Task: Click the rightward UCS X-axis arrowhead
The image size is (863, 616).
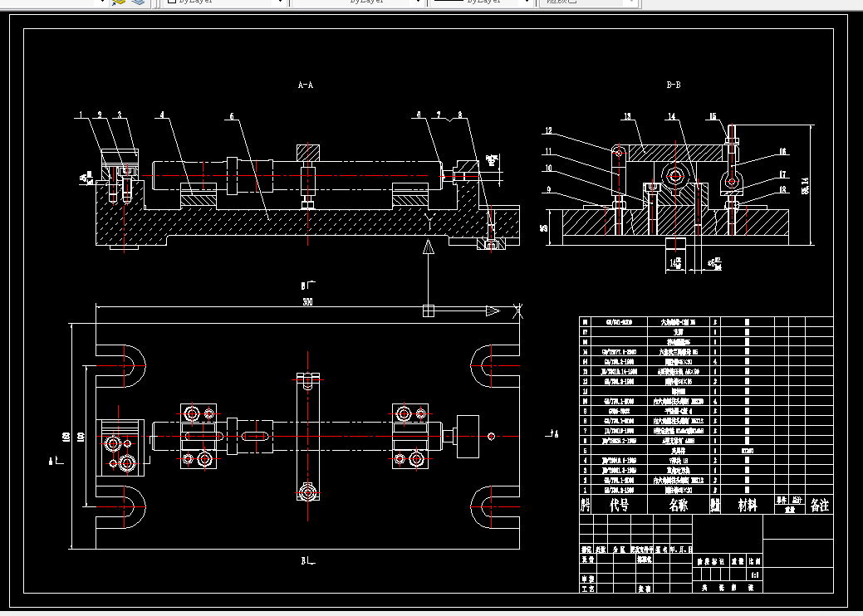Action: tap(493, 310)
